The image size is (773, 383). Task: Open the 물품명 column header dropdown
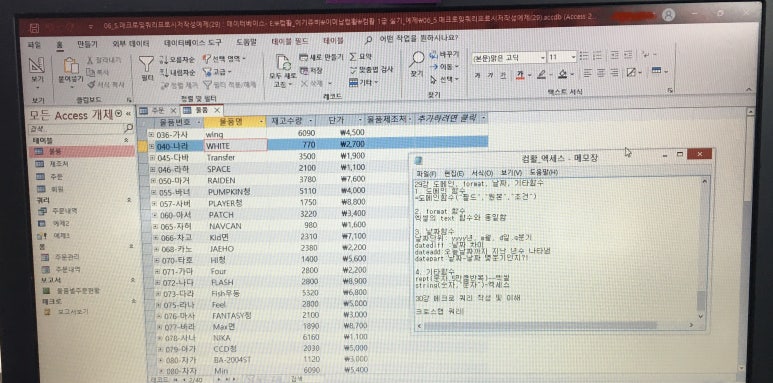(x=261, y=121)
